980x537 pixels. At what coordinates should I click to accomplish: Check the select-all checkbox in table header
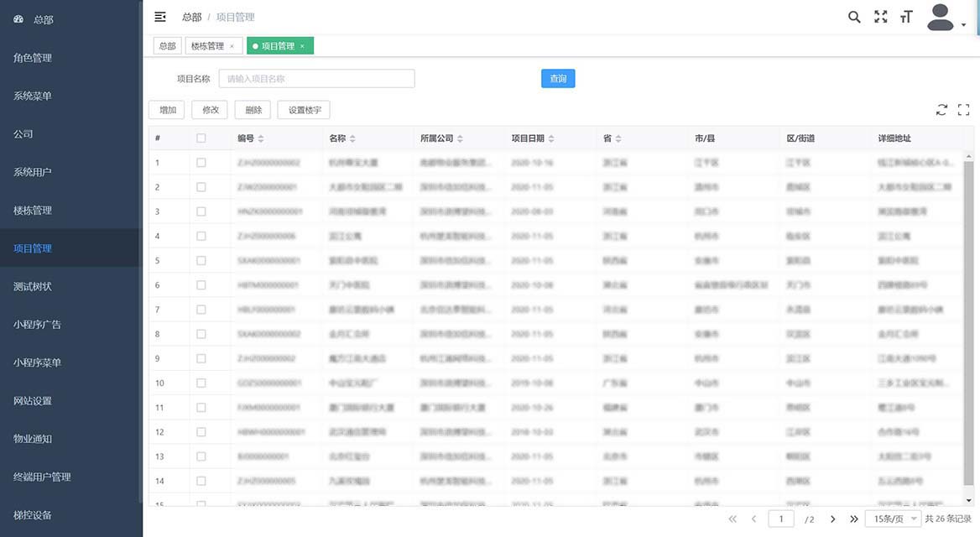[x=201, y=138]
